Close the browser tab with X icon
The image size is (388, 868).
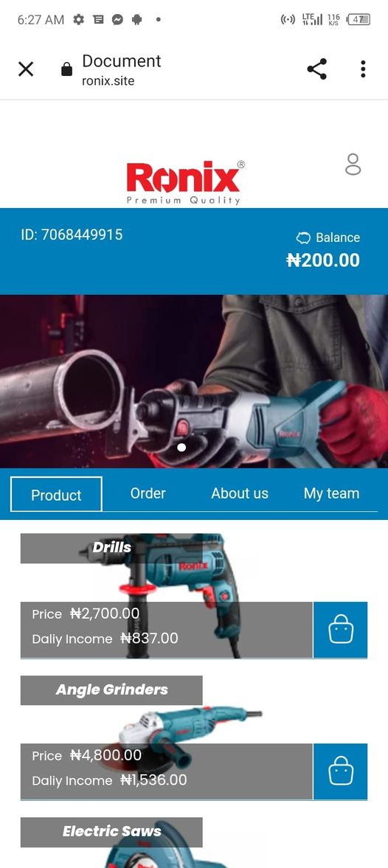[26, 69]
